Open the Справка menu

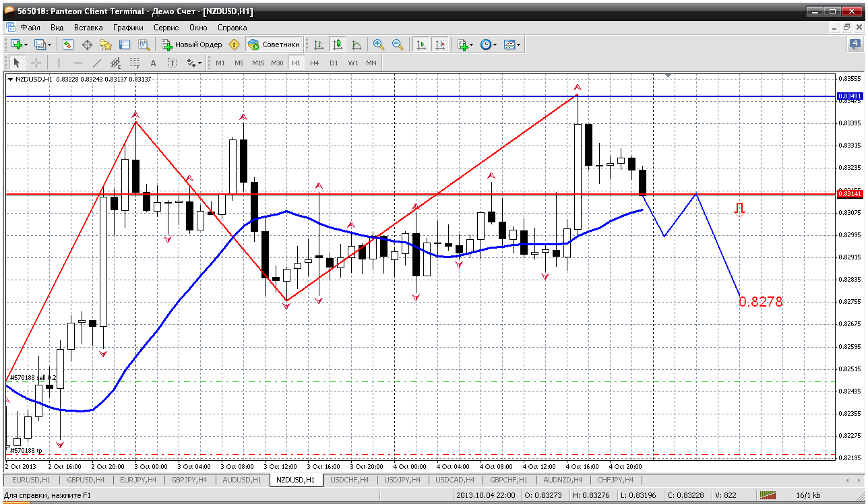coord(232,28)
